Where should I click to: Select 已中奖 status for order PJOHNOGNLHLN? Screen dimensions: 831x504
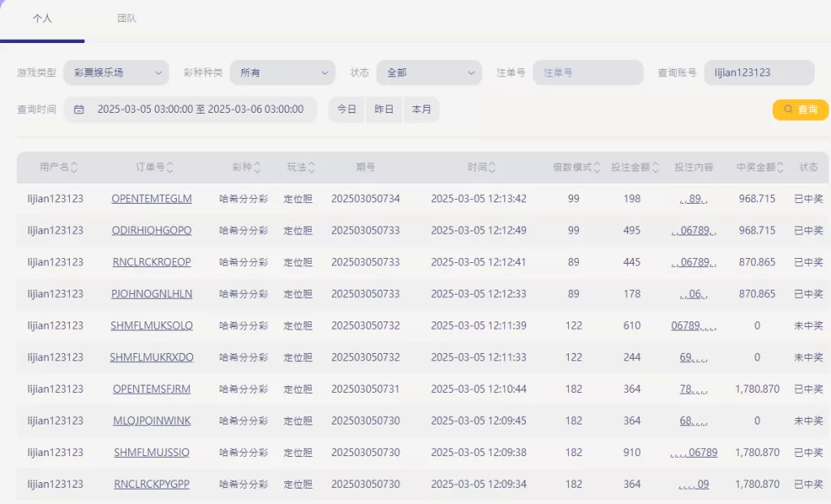[x=808, y=294]
